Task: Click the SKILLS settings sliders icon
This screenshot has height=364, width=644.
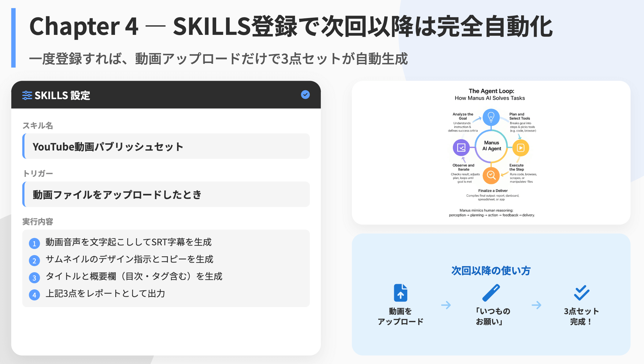Action: point(27,95)
